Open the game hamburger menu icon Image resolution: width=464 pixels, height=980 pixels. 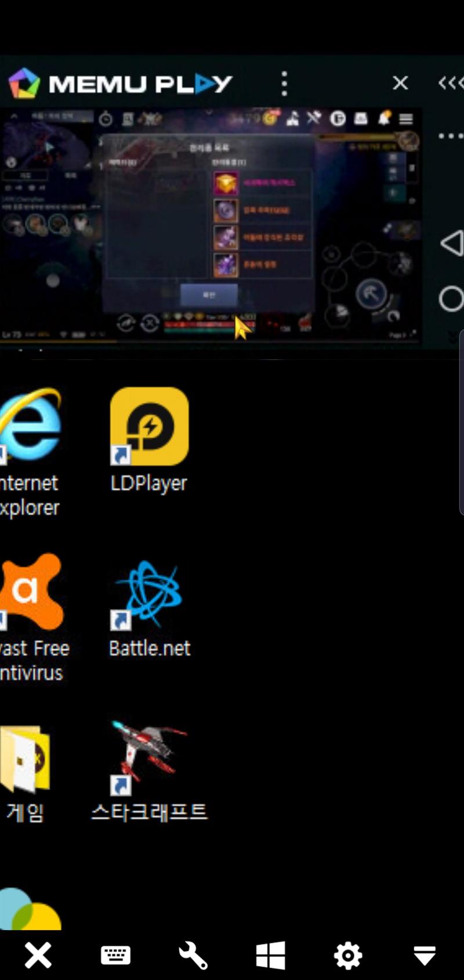pyautogui.click(x=406, y=119)
